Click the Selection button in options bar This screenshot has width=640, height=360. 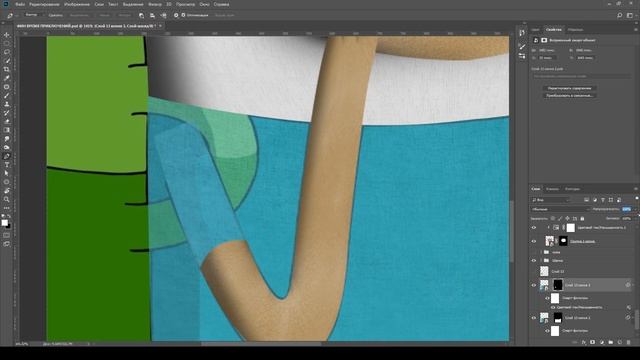tap(79, 15)
